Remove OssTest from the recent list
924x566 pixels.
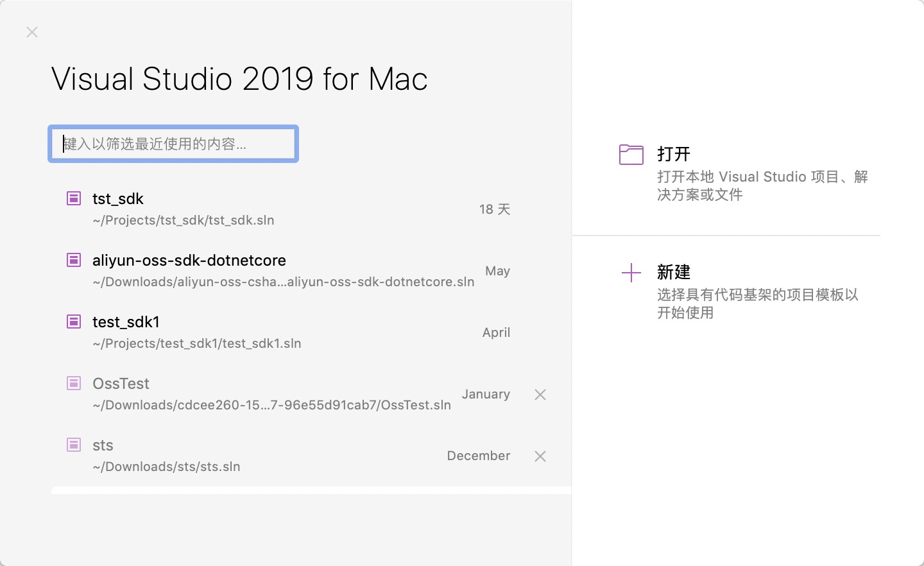click(540, 395)
